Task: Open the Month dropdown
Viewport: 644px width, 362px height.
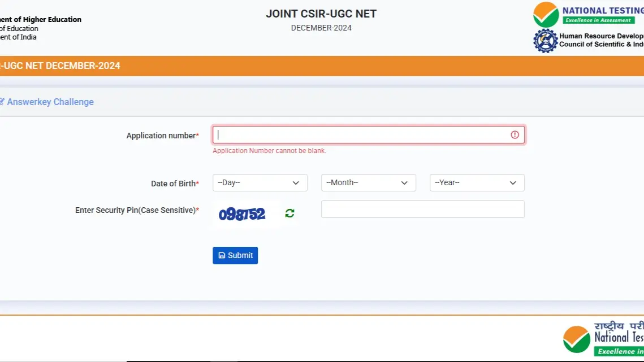Action: point(368,182)
